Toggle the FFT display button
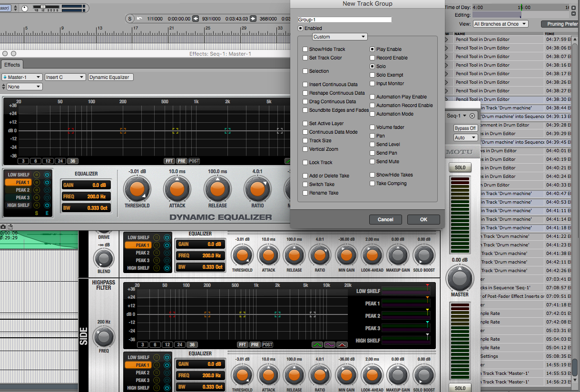Image resolution: width=580 pixels, height=392 pixels. [169, 161]
